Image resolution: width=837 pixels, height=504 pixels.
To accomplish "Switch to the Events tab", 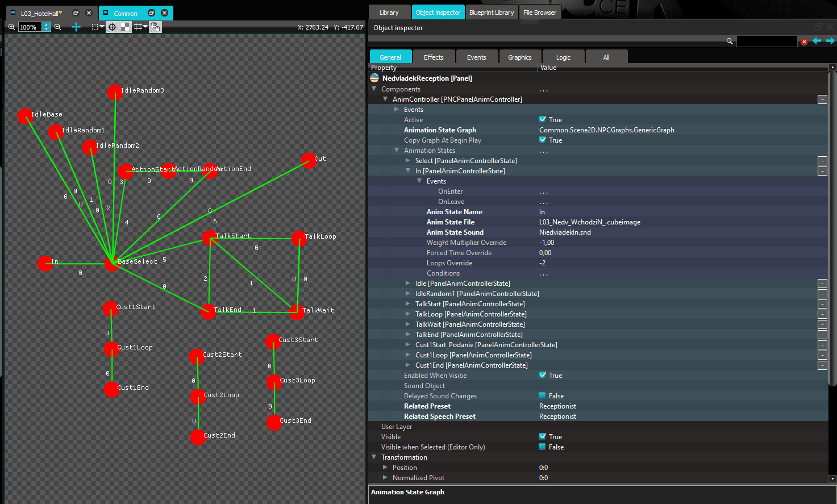I will click(x=477, y=57).
